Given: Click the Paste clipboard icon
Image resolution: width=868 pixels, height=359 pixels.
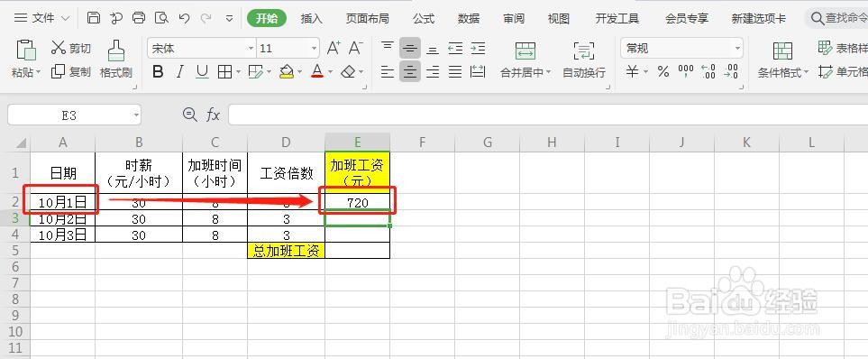Looking at the screenshot, I should point(26,50).
